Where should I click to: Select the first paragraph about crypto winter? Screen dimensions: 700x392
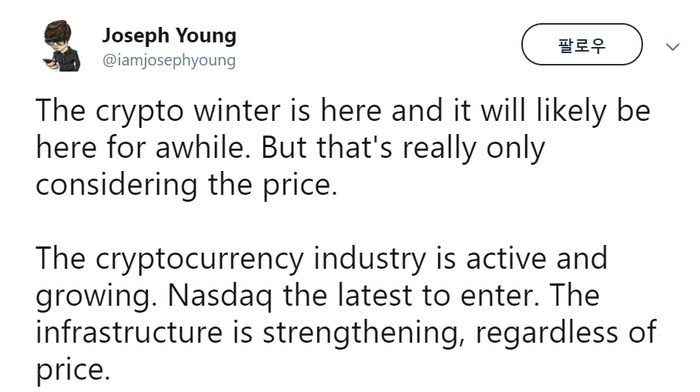click(343, 147)
